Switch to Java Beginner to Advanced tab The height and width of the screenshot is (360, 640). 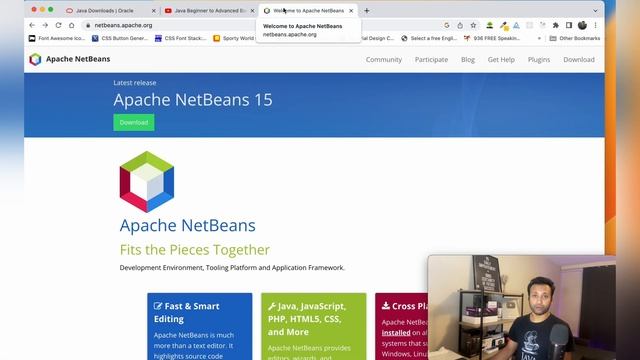click(208, 11)
